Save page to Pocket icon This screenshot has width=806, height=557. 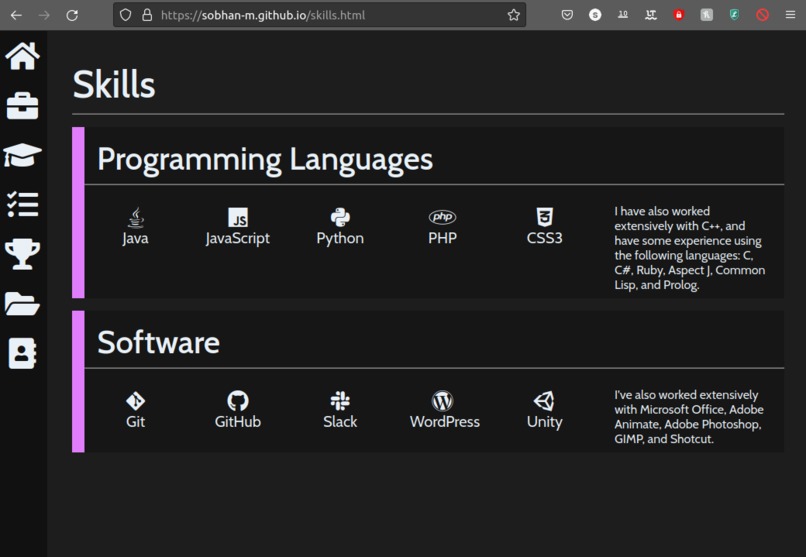pos(567,15)
